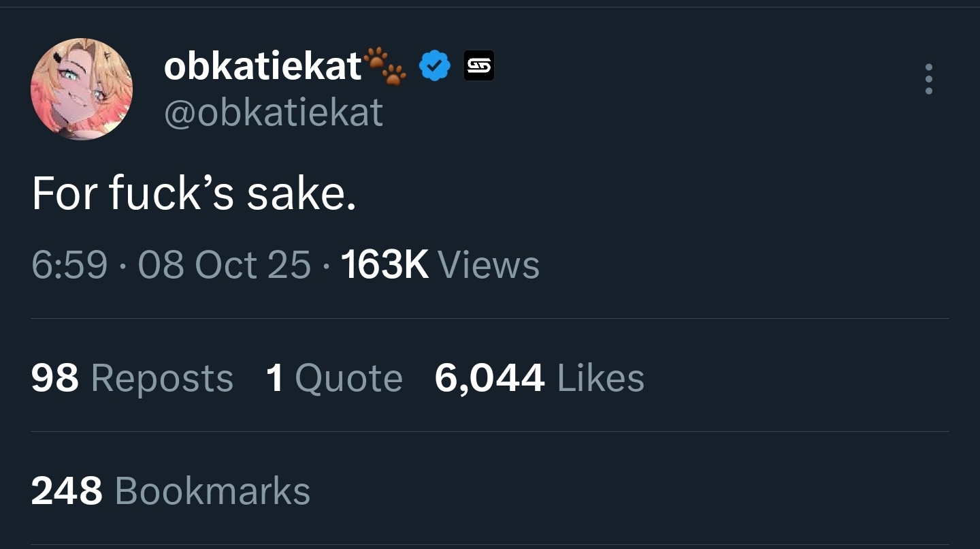Open the @obkatiekat handle link
The width and height of the screenshot is (980, 549).
click(274, 112)
